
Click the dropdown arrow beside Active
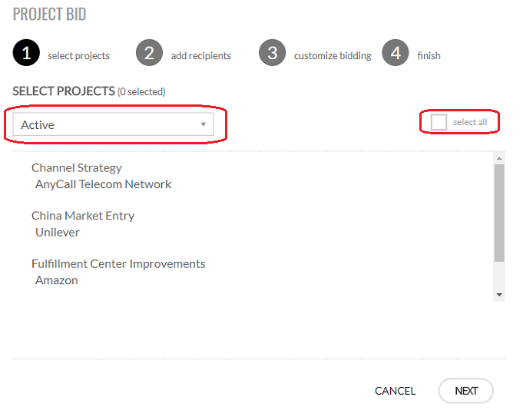pos(203,124)
